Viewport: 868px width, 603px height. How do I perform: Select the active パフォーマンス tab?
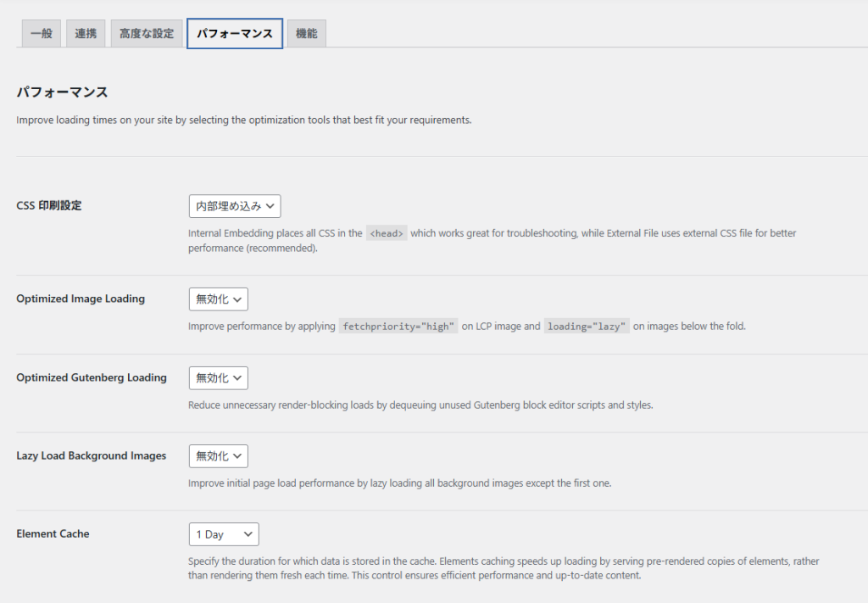(235, 34)
